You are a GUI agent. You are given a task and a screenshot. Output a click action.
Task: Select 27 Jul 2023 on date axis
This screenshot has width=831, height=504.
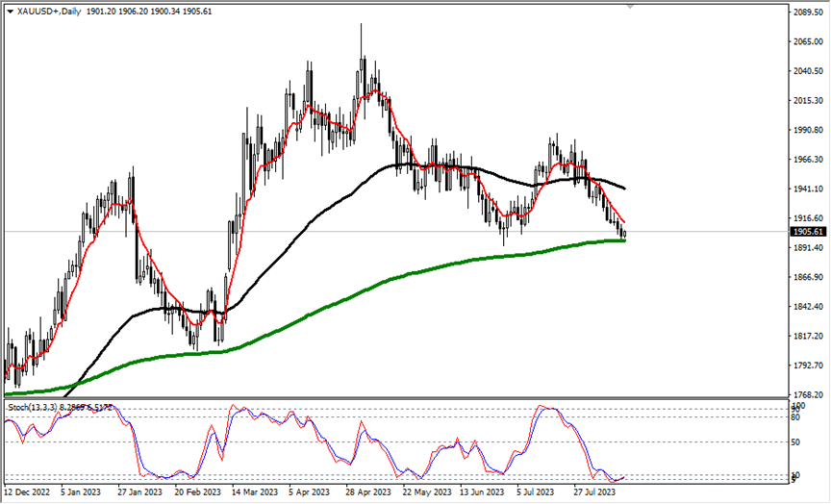[x=593, y=491]
